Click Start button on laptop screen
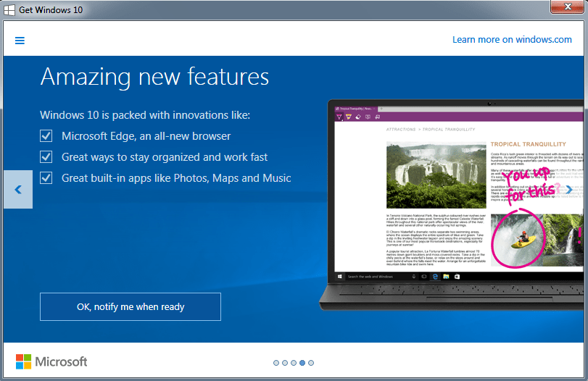The image size is (588, 381). (x=339, y=276)
